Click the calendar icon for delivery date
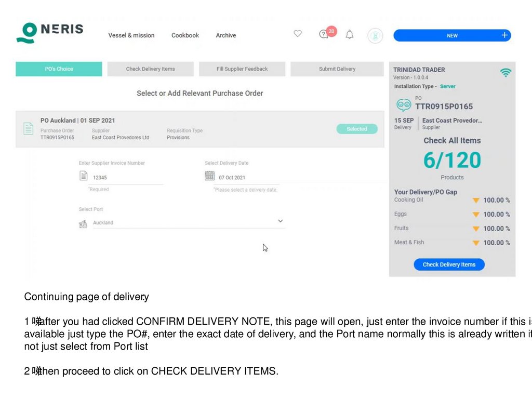The height and width of the screenshot is (399, 532). (210, 176)
